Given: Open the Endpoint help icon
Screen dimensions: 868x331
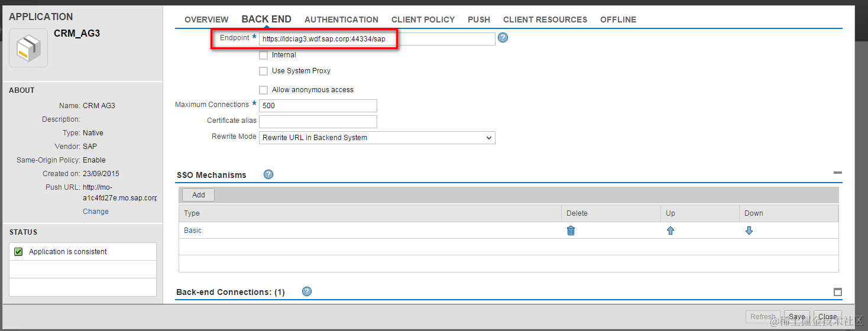Looking at the screenshot, I should (503, 38).
